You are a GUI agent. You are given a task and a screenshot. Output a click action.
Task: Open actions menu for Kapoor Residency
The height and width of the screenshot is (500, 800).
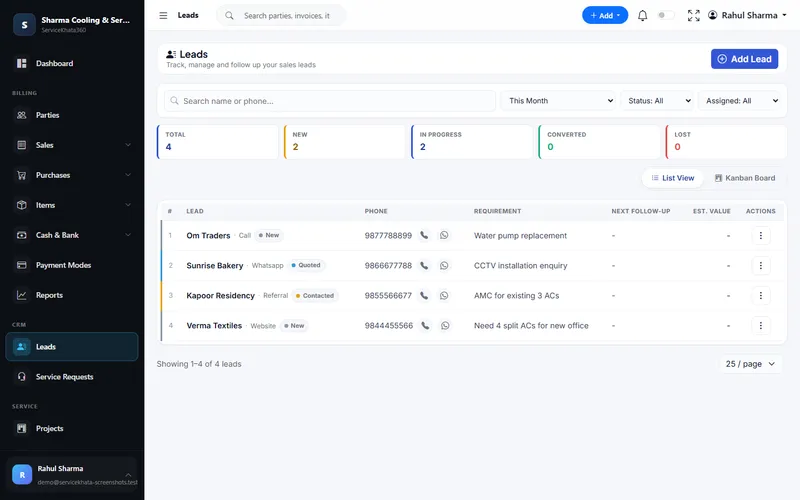(x=761, y=295)
